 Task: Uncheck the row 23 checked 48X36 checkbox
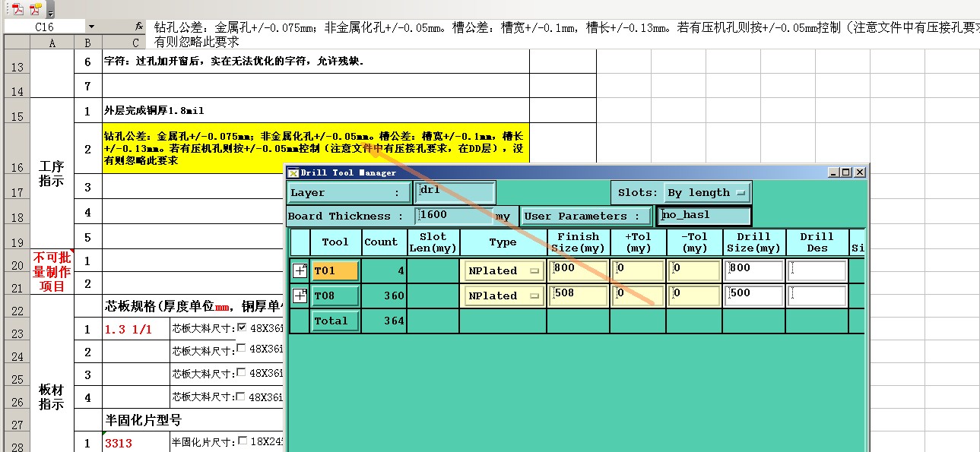coord(241,328)
